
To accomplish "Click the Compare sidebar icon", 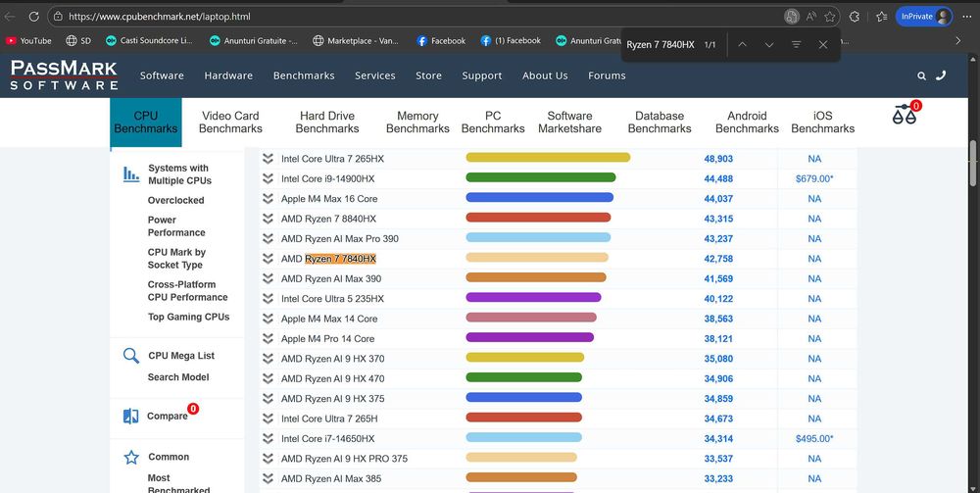I will (130, 416).
